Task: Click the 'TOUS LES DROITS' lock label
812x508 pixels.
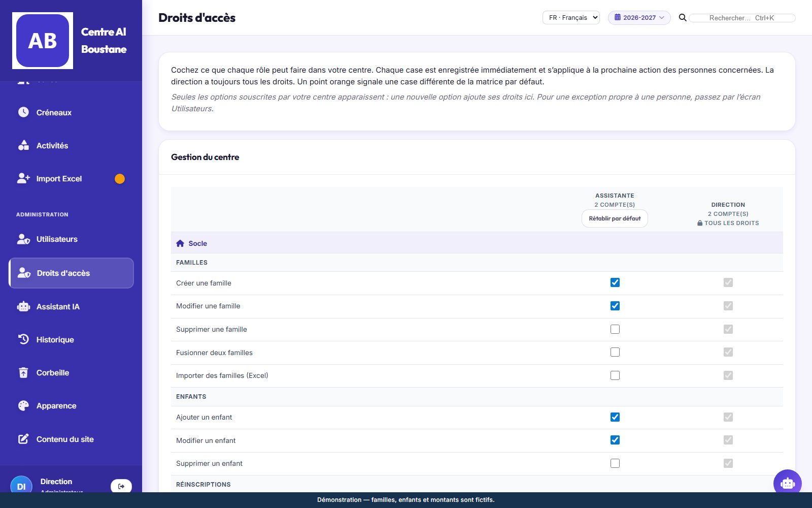Action: [728, 223]
